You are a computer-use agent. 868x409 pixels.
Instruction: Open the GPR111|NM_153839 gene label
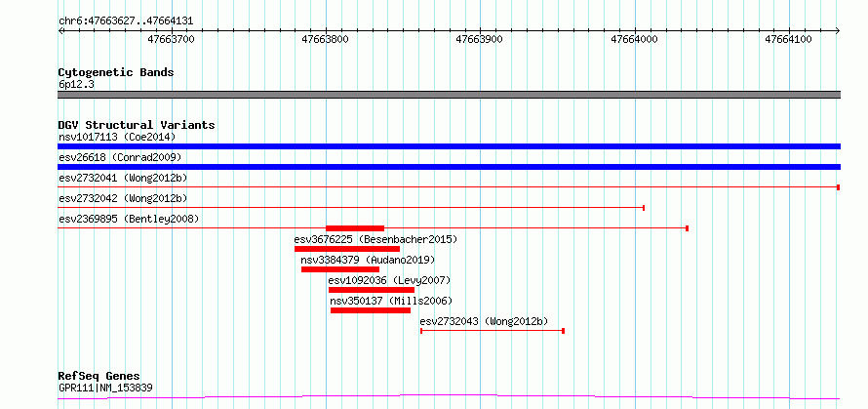coord(105,388)
